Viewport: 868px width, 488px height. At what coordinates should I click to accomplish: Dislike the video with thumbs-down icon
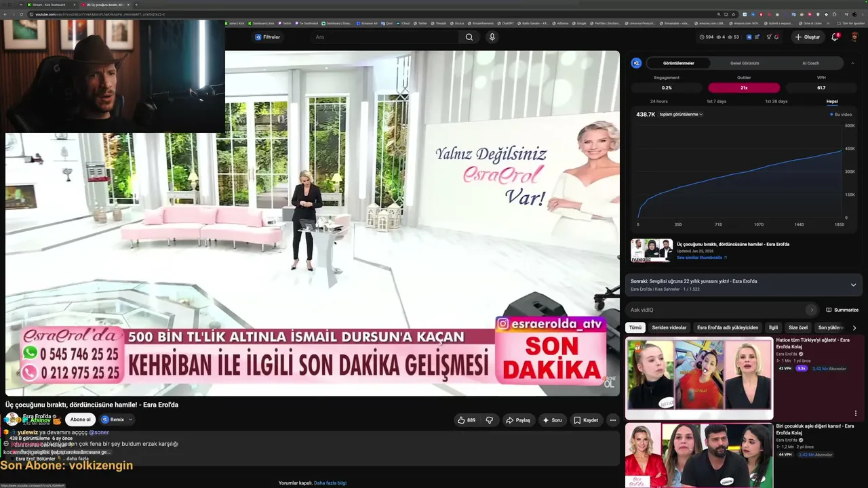[x=490, y=420]
